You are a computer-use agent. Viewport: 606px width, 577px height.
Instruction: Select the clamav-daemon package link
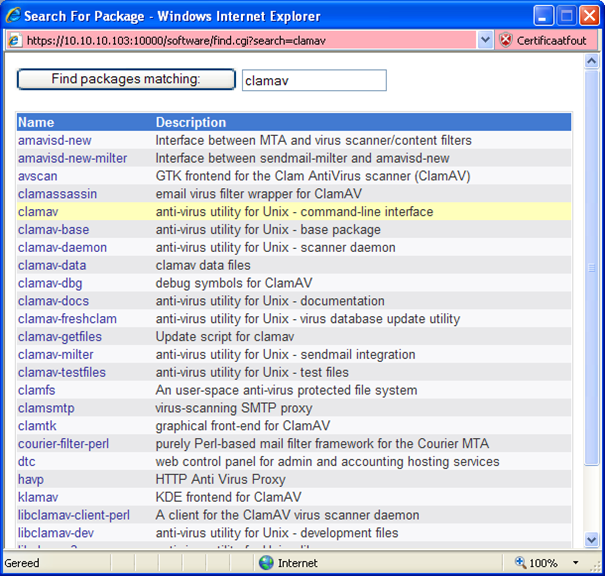pyautogui.click(x=62, y=248)
